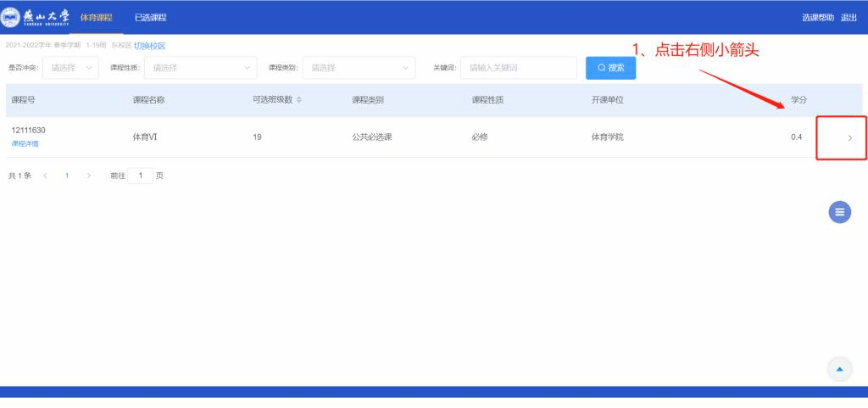Viewport: 868px width, 408px height.
Task: Click the 体育学院 cell
Action: point(607,137)
